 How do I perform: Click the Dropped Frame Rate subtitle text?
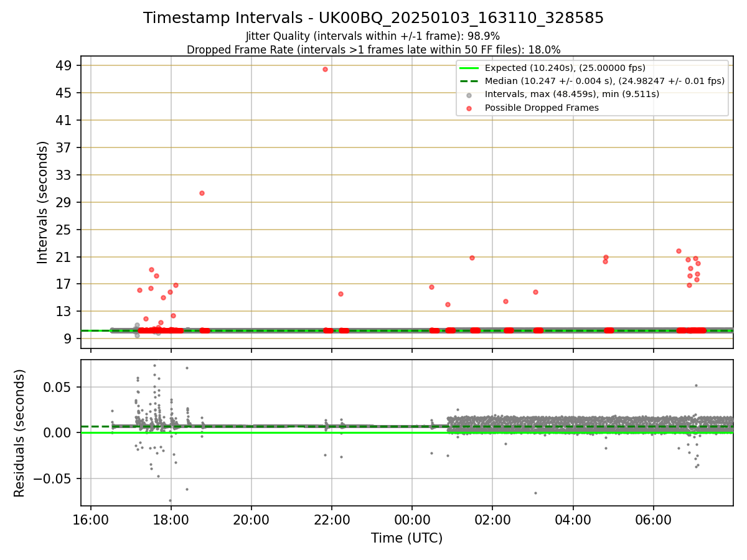click(374, 50)
